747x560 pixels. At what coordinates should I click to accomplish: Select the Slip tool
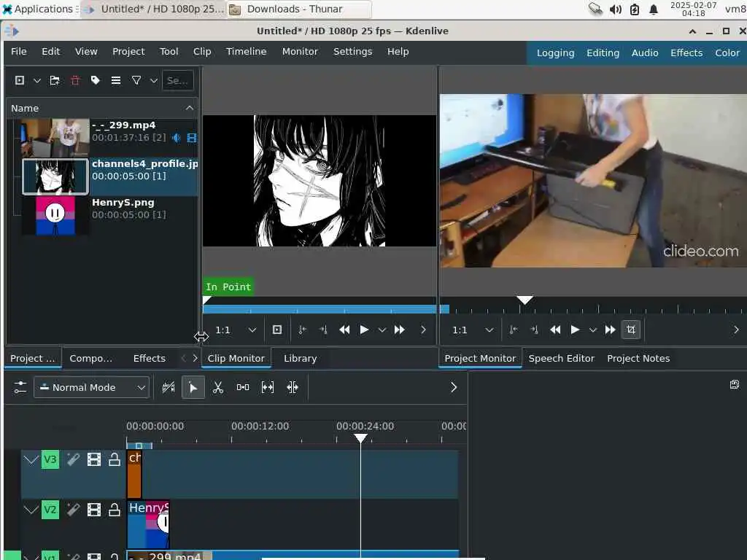click(268, 388)
